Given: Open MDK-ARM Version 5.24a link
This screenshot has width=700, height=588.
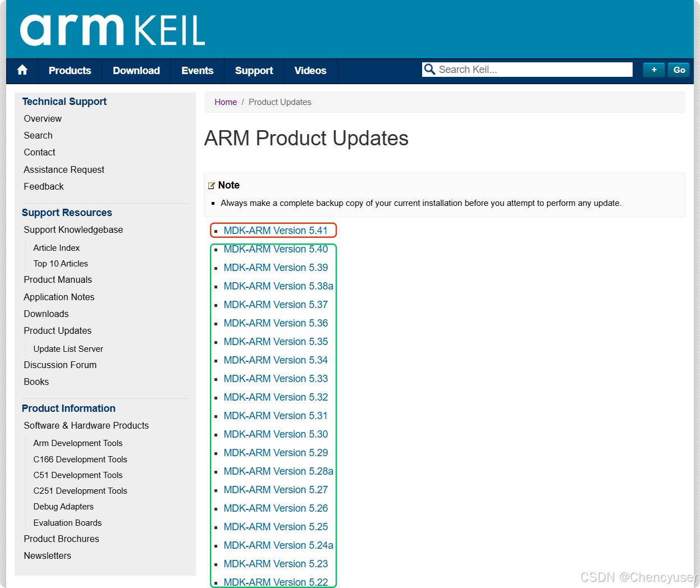Looking at the screenshot, I should pos(278,545).
